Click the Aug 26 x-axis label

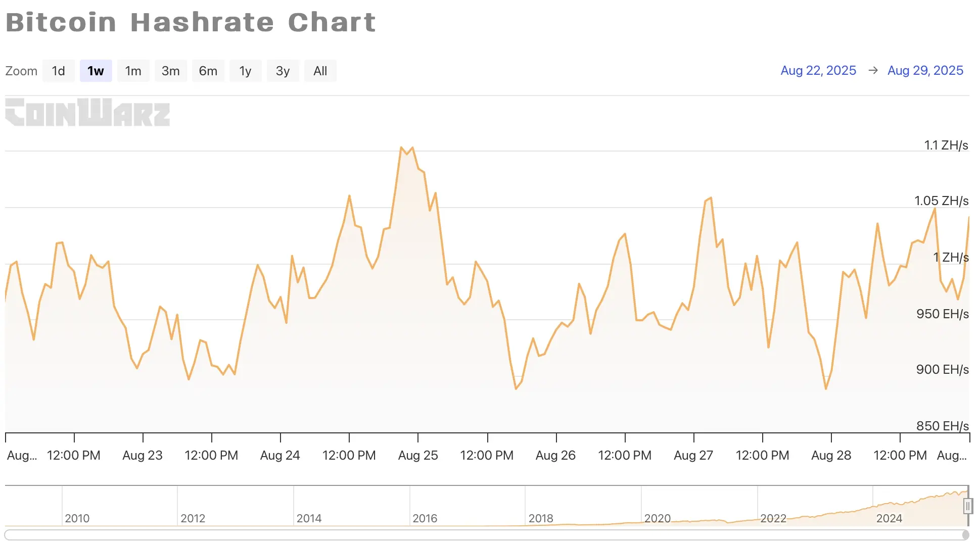[x=555, y=455]
